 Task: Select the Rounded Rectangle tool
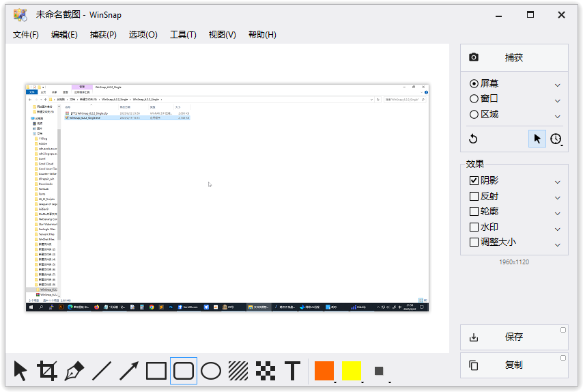coord(184,371)
